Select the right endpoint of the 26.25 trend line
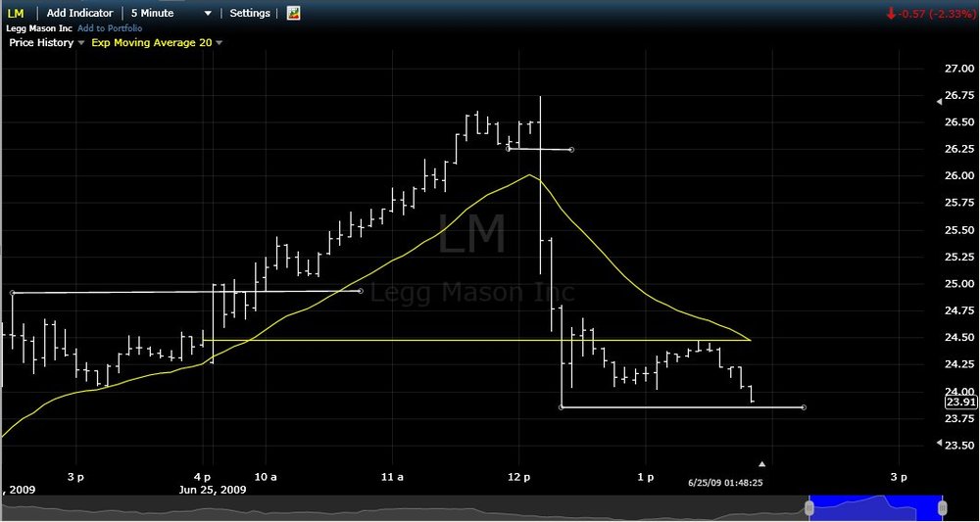 [x=571, y=149]
